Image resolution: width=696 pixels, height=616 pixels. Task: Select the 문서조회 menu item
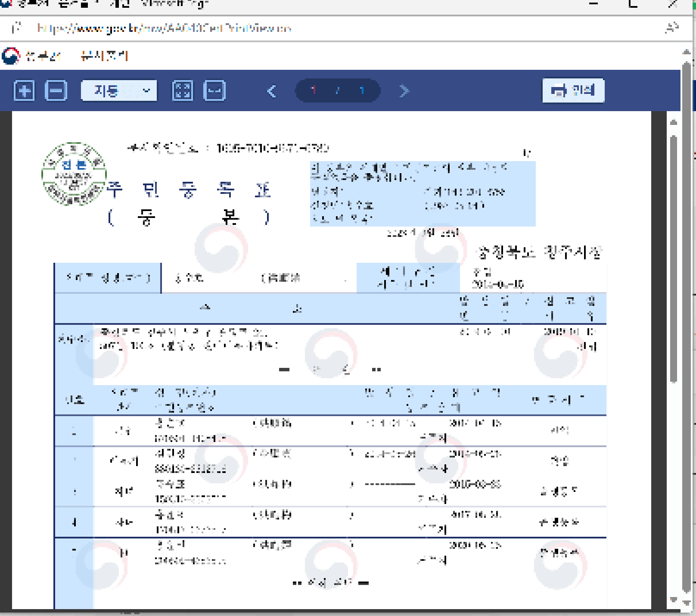pyautogui.click(x=103, y=55)
